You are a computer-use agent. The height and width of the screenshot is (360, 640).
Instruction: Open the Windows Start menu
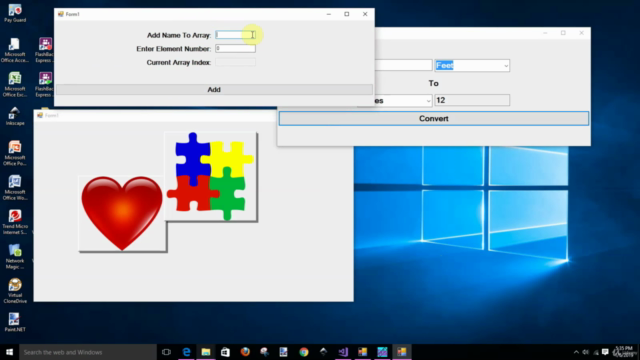click(9, 352)
